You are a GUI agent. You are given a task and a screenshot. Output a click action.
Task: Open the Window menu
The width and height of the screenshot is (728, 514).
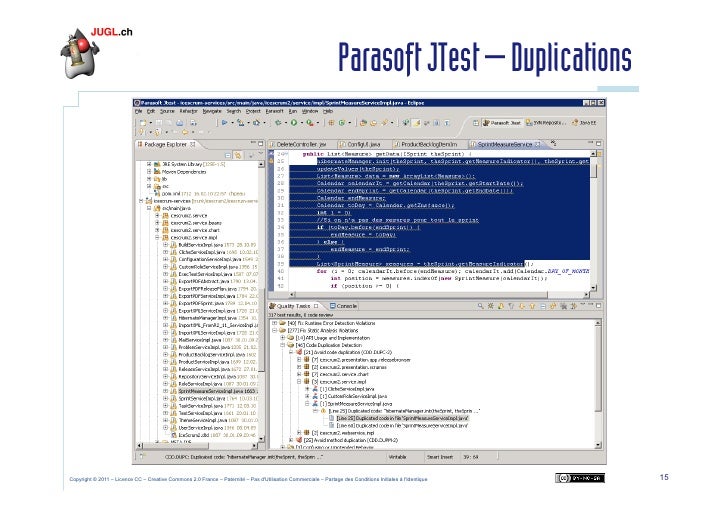pos(310,111)
